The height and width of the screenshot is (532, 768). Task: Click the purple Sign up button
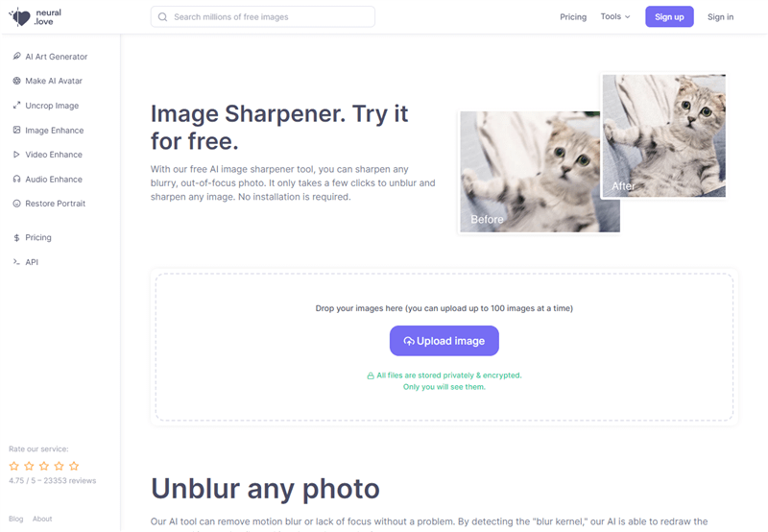pos(669,16)
